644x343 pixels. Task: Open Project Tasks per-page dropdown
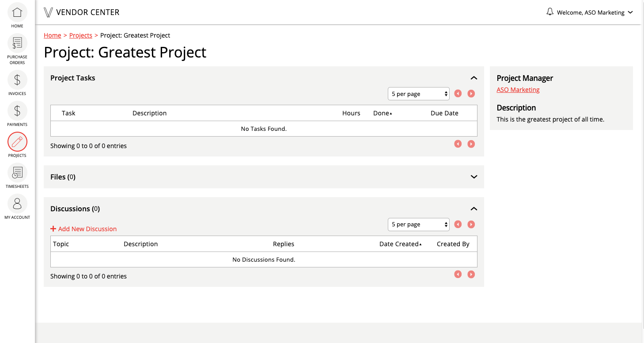pos(418,94)
